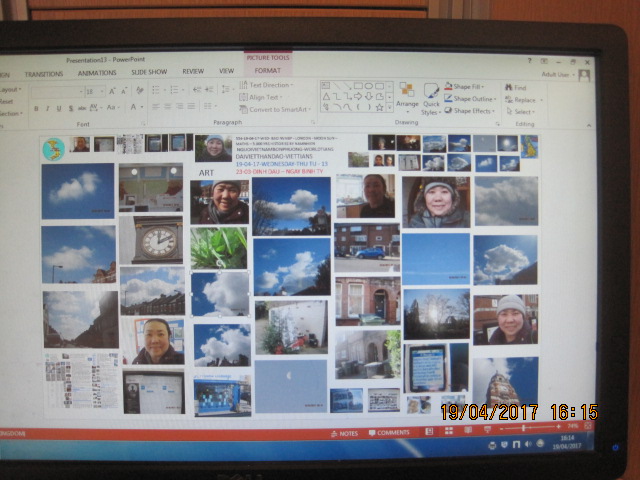
Task: Open Adult User account menu
Action: [558, 75]
